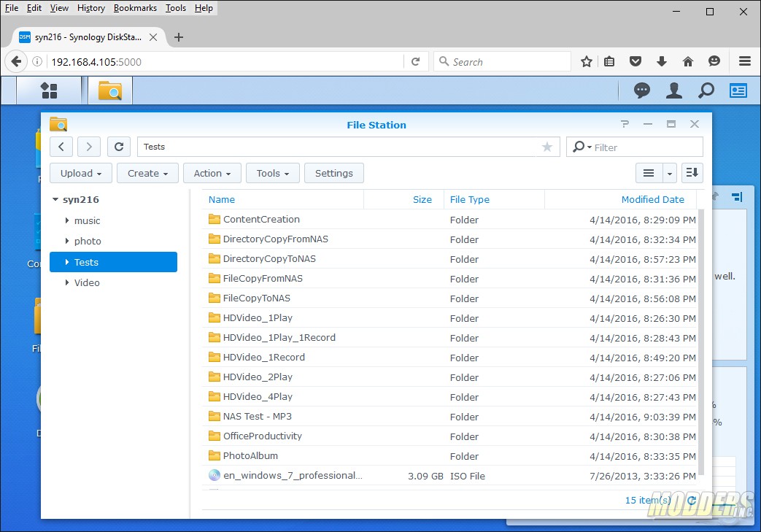Open the Tools dropdown
Screen dimensions: 761x532
click(x=273, y=173)
